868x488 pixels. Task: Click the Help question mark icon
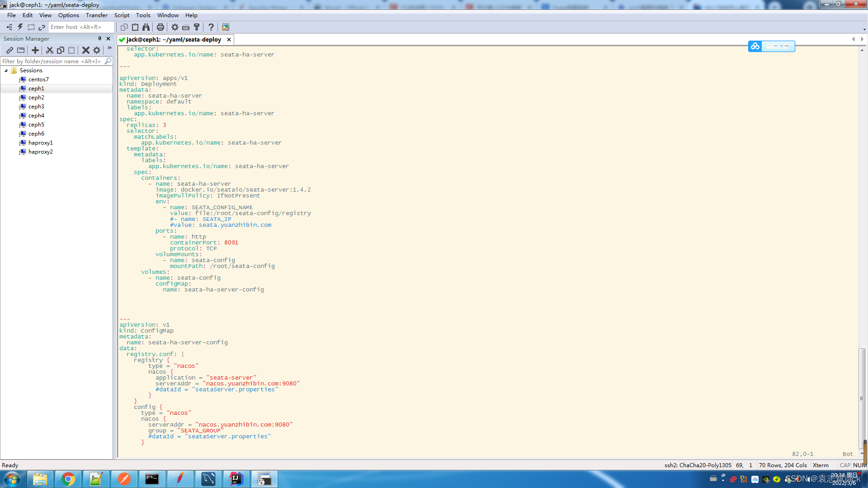pyautogui.click(x=211, y=27)
